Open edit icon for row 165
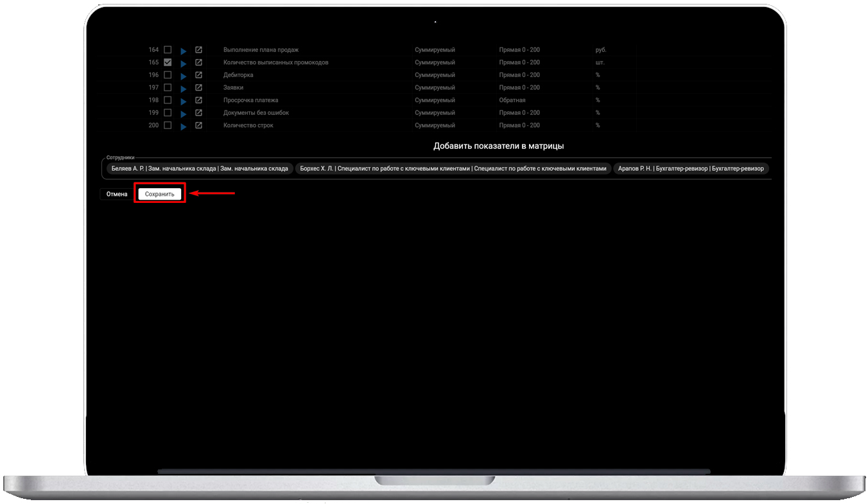This screenshot has width=868, height=504. pyautogui.click(x=198, y=62)
